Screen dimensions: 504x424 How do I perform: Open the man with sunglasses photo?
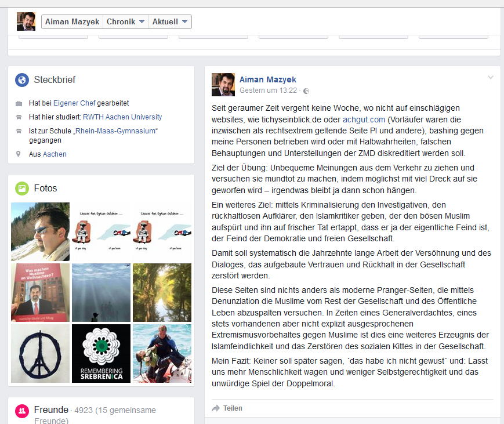point(40,231)
